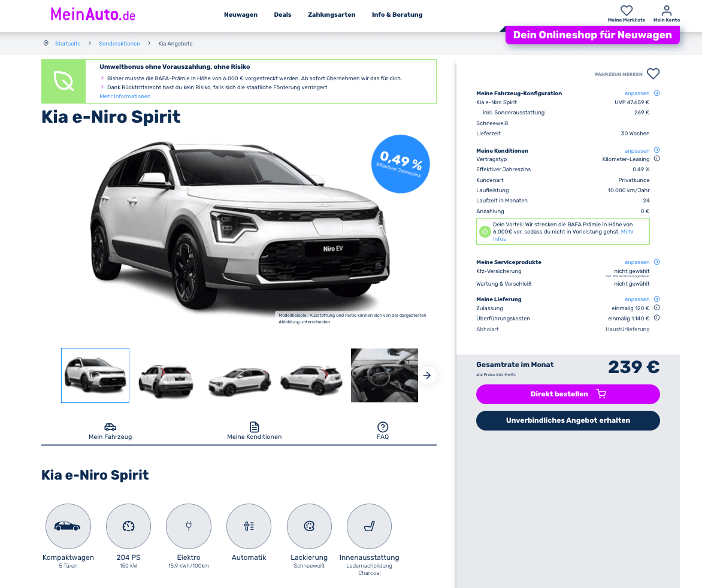Click anpassen for Meine Fahrzeug-Konfiguration

(637, 93)
